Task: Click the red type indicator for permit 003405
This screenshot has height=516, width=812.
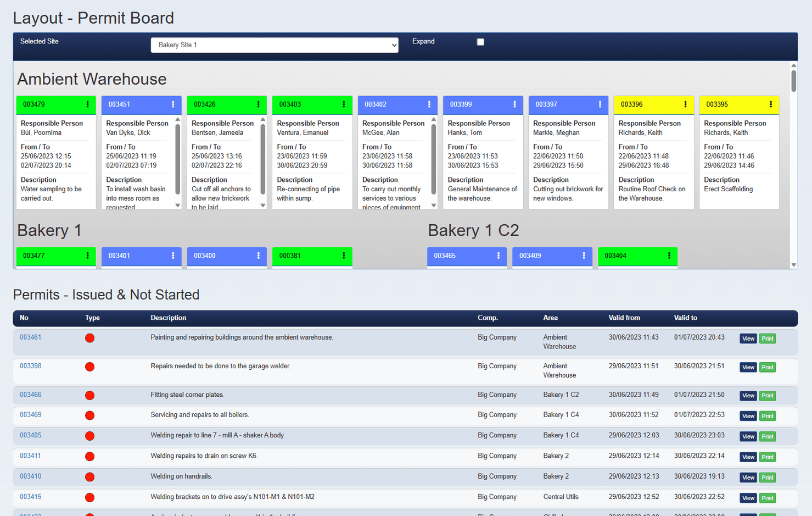Action: point(89,436)
